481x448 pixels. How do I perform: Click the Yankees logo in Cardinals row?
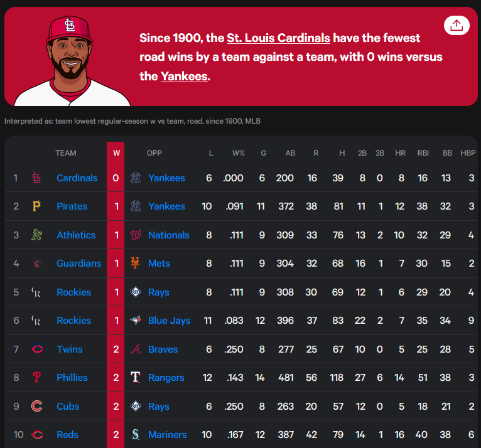click(x=135, y=178)
